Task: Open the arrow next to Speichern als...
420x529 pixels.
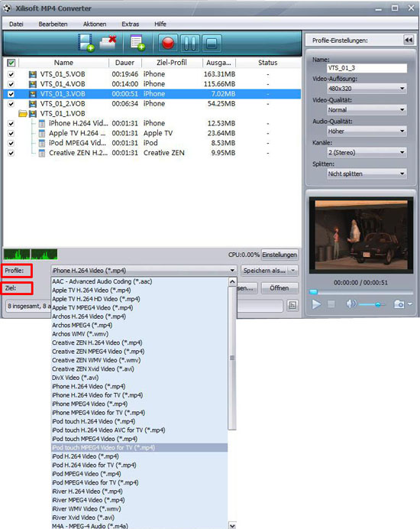Action: 293,271
